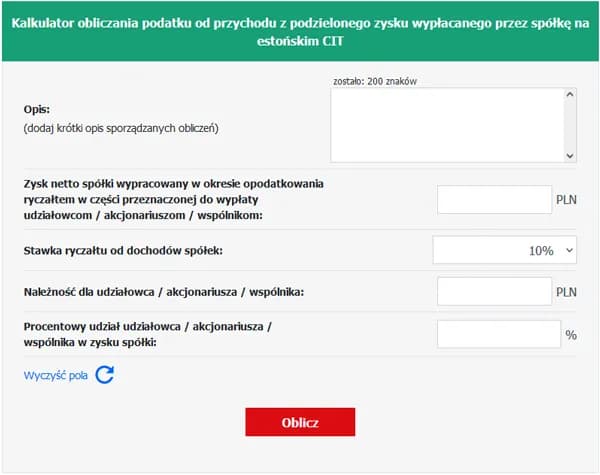Click the up arrow in description scrollbar
This screenshot has width=600, height=475.
[570, 96]
